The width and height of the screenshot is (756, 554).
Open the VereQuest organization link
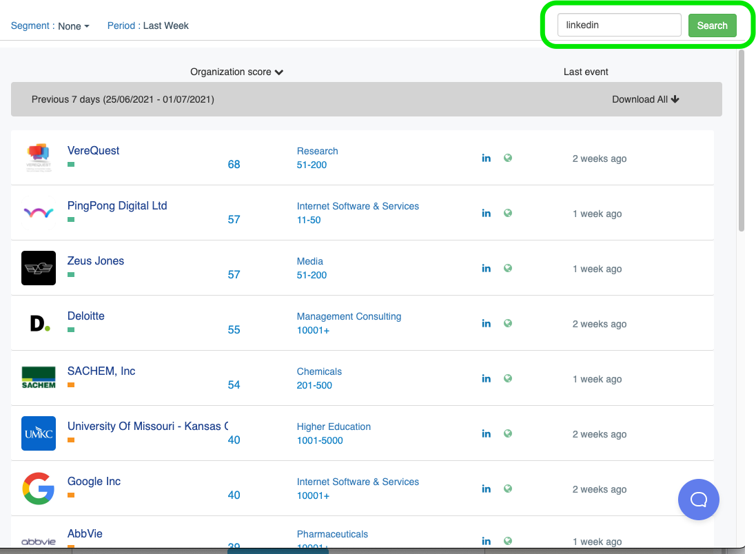pos(94,150)
